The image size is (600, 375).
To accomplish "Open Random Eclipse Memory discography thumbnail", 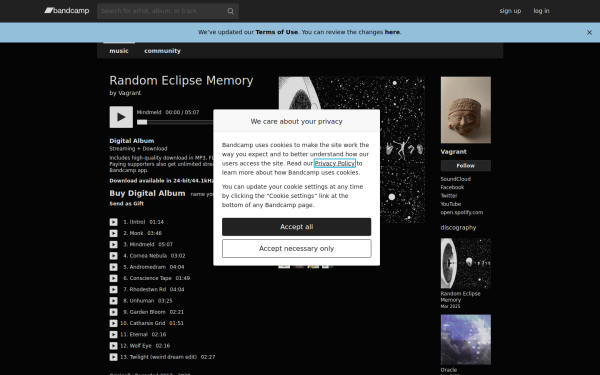I will tap(466, 263).
